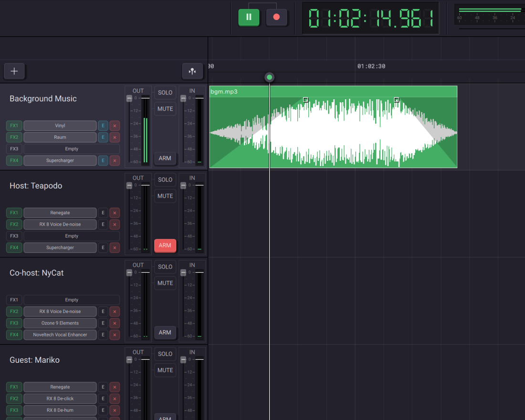The height and width of the screenshot is (420, 525).
Task: Mute the Co-host: NyCat track
Action: click(x=165, y=283)
